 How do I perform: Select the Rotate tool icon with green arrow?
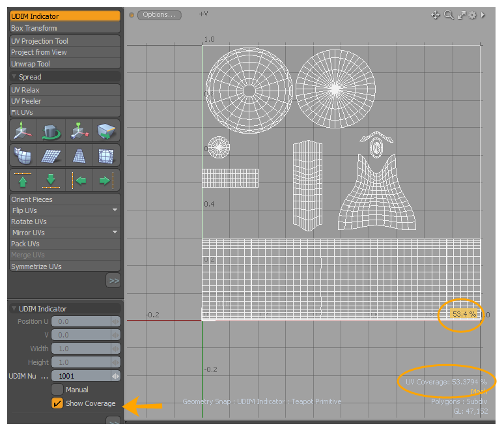(51, 131)
